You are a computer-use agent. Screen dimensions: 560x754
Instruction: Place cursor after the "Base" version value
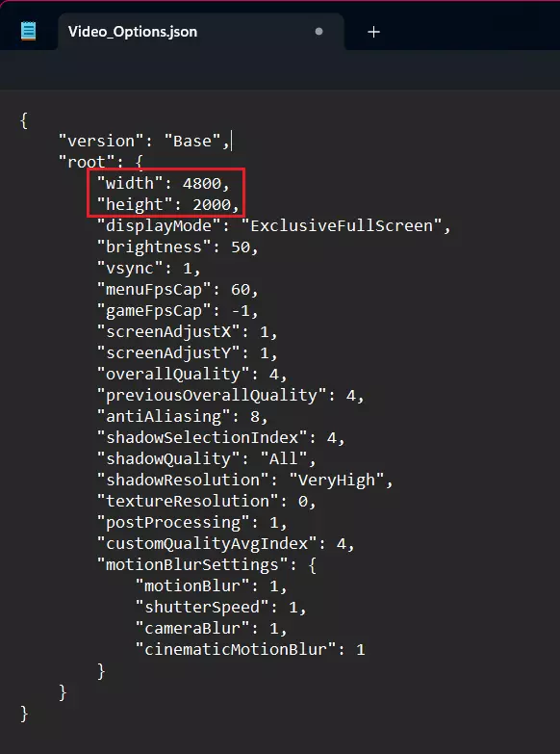(231, 142)
